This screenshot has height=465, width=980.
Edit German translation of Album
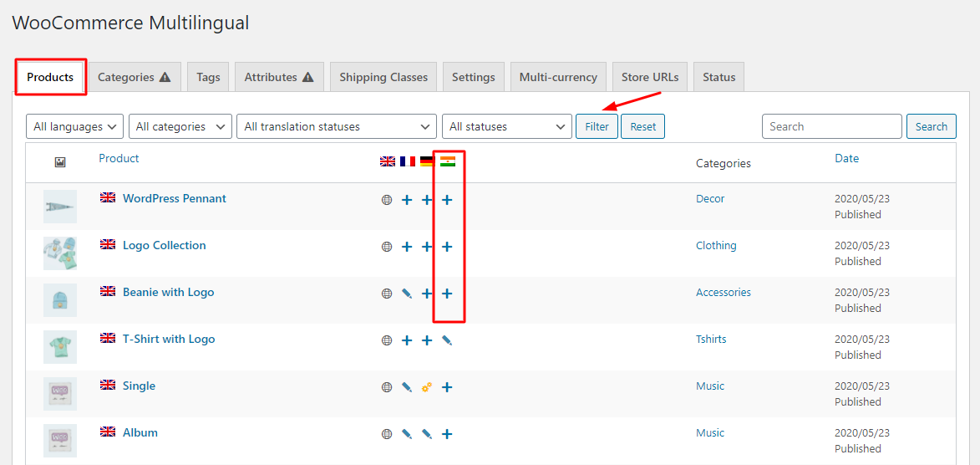427,434
